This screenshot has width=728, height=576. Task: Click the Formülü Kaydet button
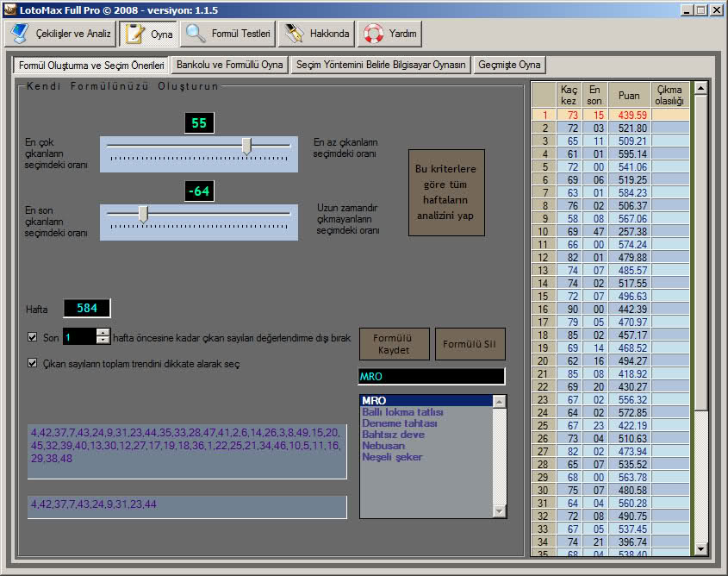pos(395,344)
